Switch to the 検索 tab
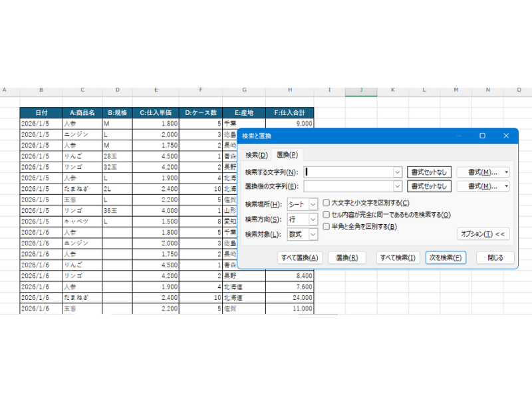Screen dimensions: 532x399 pos(256,155)
